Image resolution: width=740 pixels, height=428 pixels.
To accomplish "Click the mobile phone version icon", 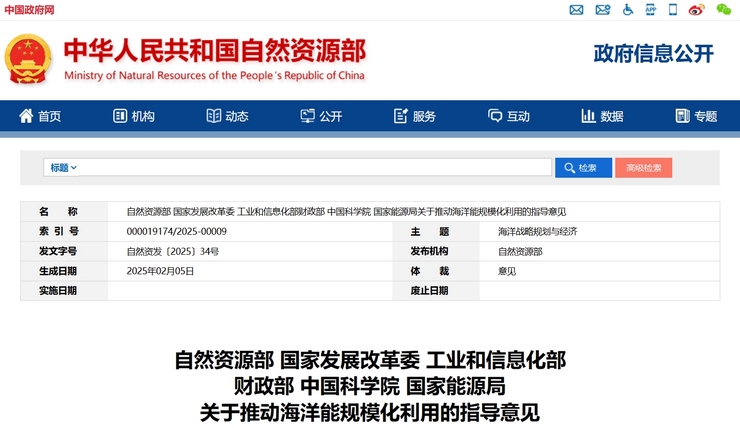I will click(x=673, y=9).
